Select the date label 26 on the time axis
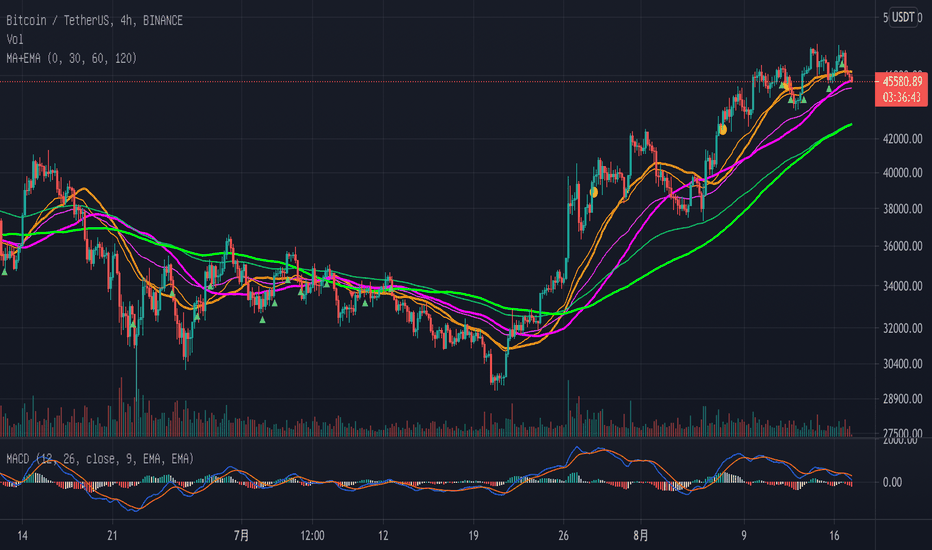 click(563, 536)
